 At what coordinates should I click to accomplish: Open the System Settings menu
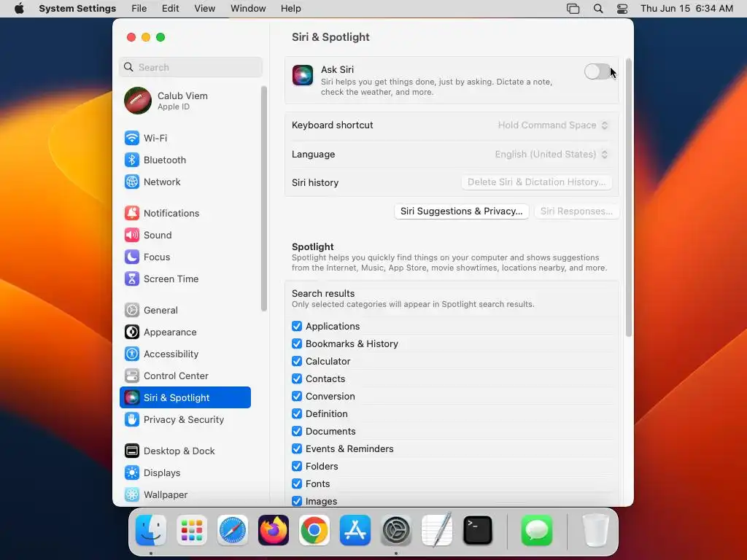[x=77, y=9]
